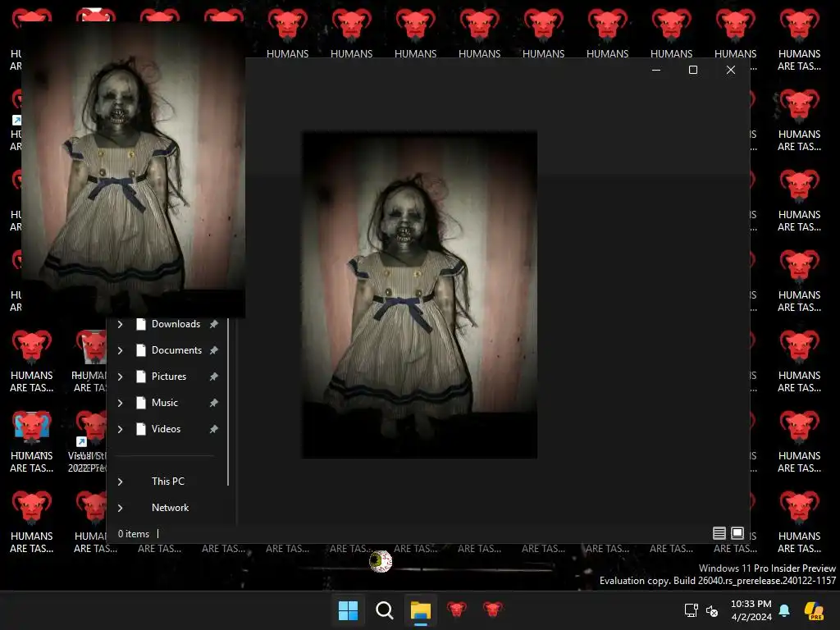Select the demon desktop icon with blue monitor

[x=32, y=441]
